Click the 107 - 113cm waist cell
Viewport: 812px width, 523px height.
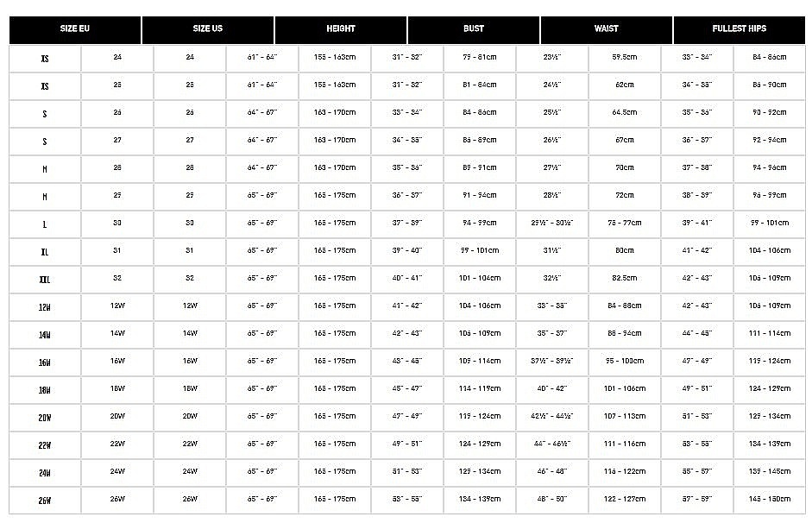pos(625,417)
